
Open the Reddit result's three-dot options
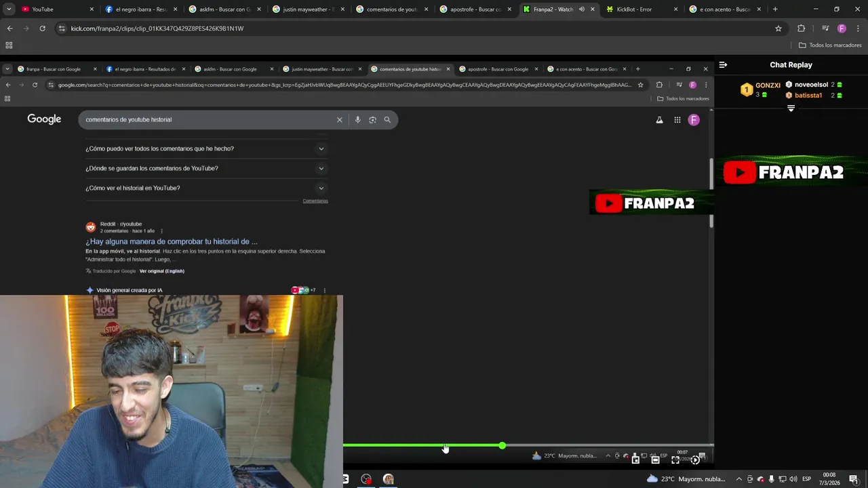pyautogui.click(x=161, y=231)
